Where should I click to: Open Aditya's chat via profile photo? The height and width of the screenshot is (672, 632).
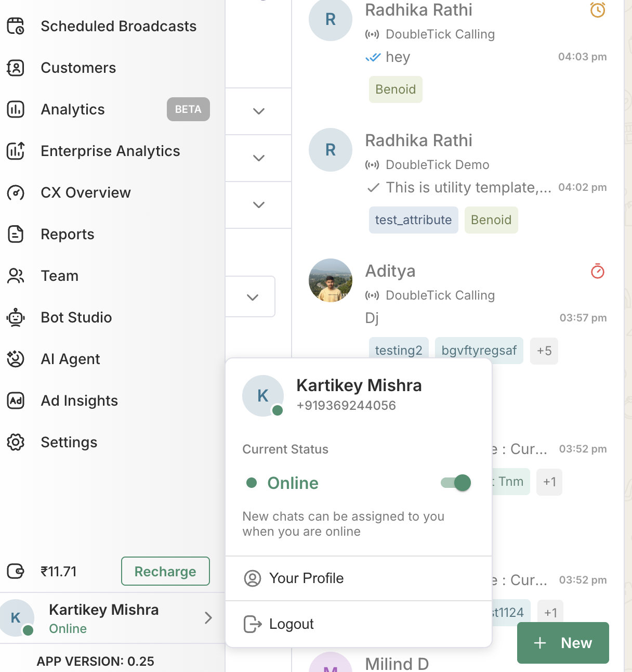point(331,280)
